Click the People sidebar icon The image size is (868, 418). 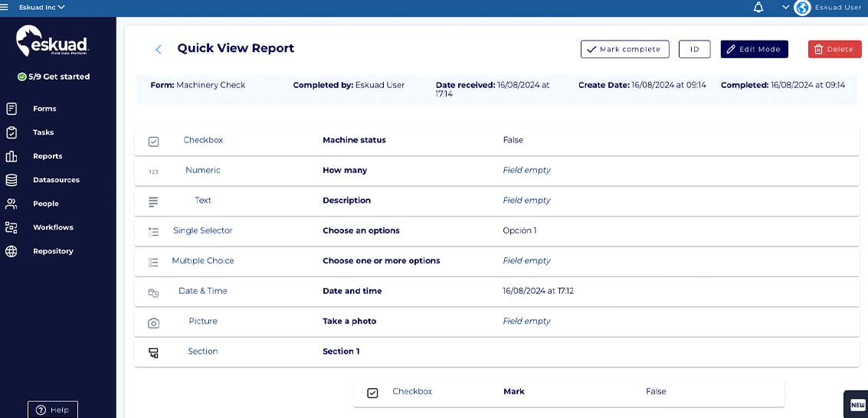click(x=11, y=204)
